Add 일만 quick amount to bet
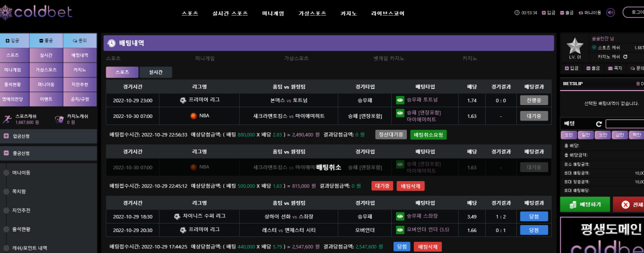 [x=586, y=135]
